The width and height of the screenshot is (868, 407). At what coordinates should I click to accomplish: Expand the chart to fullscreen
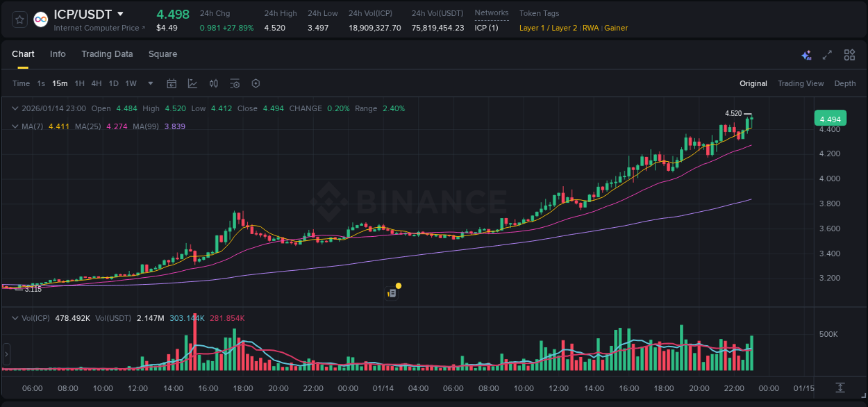tap(826, 54)
